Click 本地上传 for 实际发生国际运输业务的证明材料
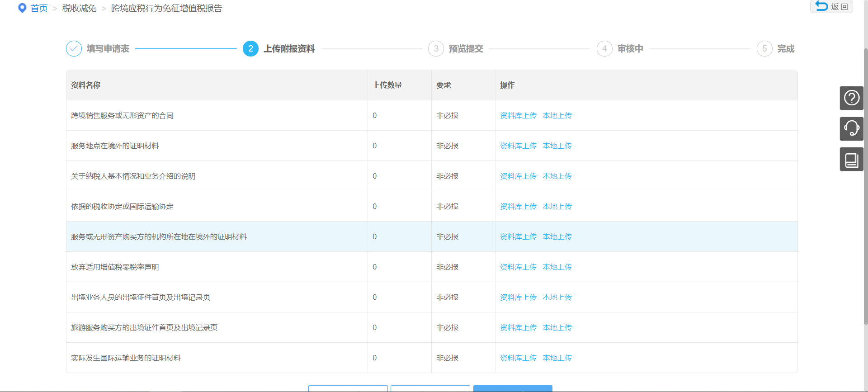The width and height of the screenshot is (868, 392). tap(557, 358)
